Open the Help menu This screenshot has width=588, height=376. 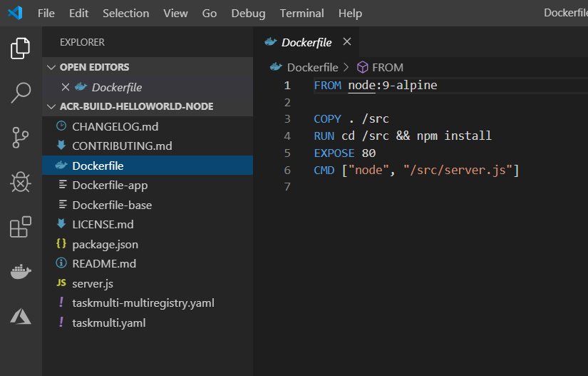(350, 13)
